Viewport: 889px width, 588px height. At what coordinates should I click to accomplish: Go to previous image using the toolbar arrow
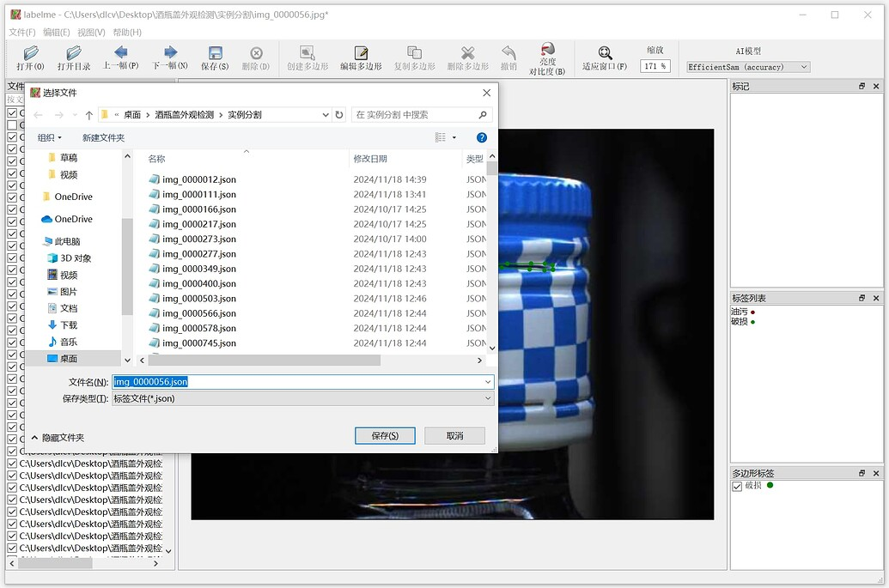tap(121, 52)
